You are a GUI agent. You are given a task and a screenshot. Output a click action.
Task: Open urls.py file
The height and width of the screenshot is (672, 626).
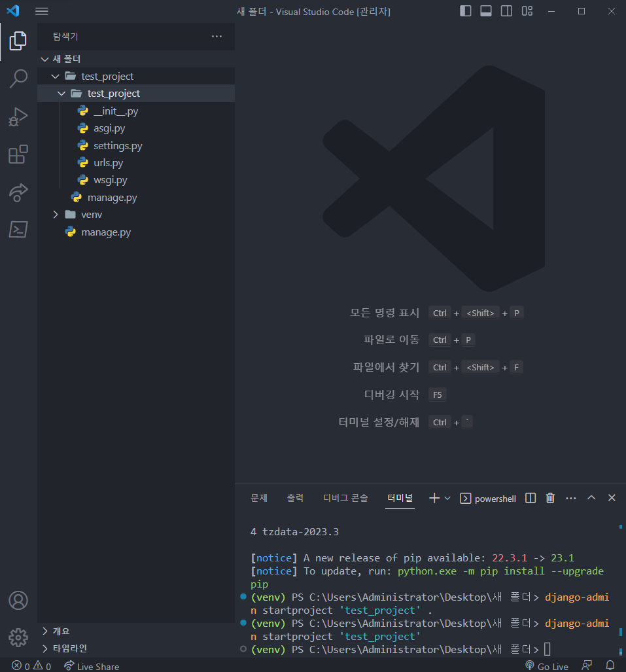(136, 163)
